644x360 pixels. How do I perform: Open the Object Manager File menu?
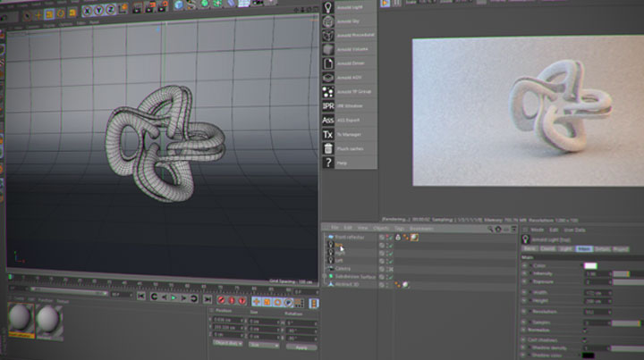335,228
